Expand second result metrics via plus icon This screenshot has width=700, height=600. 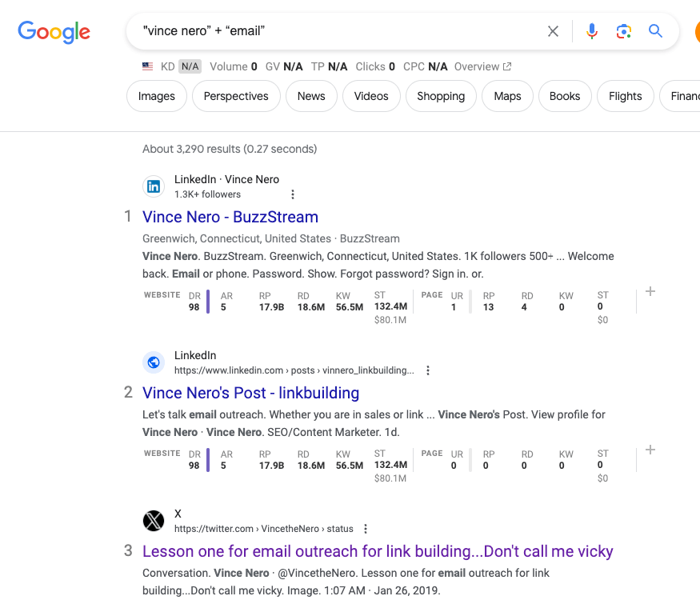click(x=650, y=450)
